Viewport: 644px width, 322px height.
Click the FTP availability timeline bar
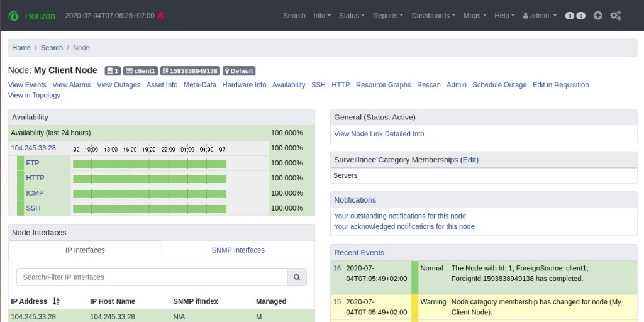[x=150, y=164]
